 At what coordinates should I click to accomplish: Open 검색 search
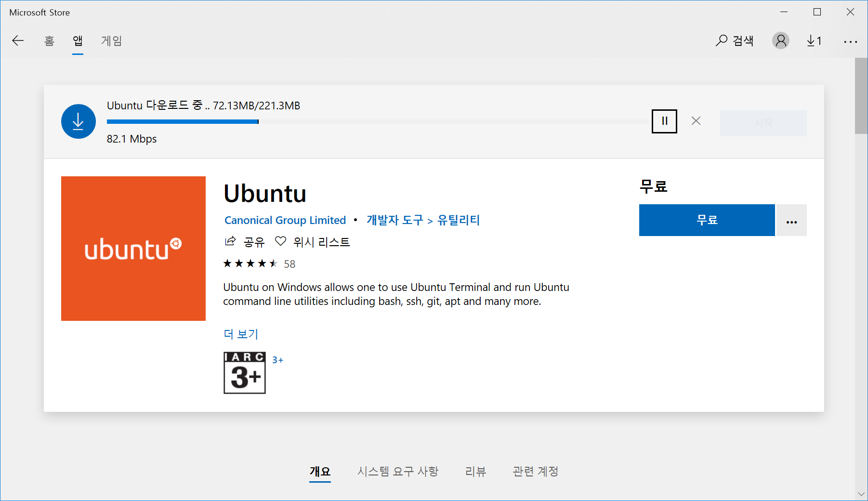click(735, 41)
